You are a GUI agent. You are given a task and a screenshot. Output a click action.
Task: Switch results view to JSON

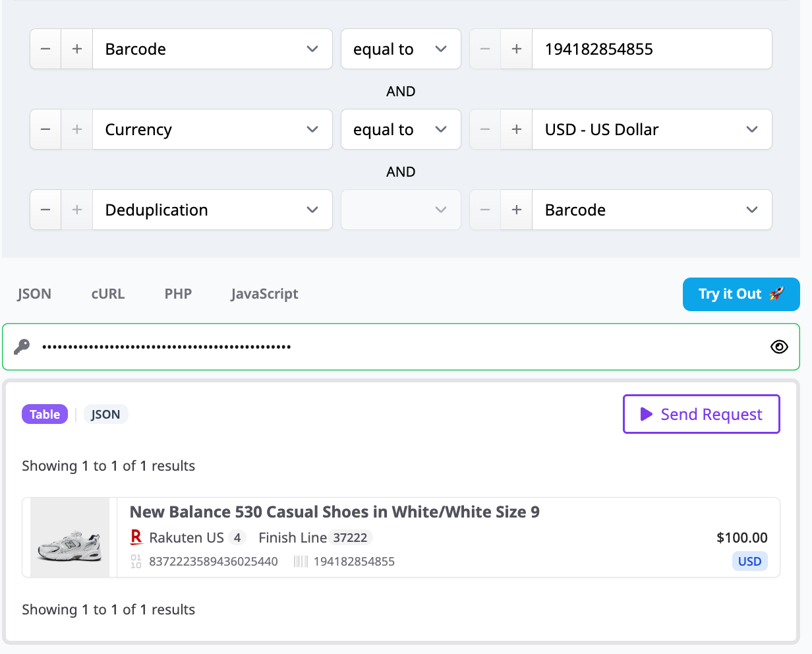[105, 414]
